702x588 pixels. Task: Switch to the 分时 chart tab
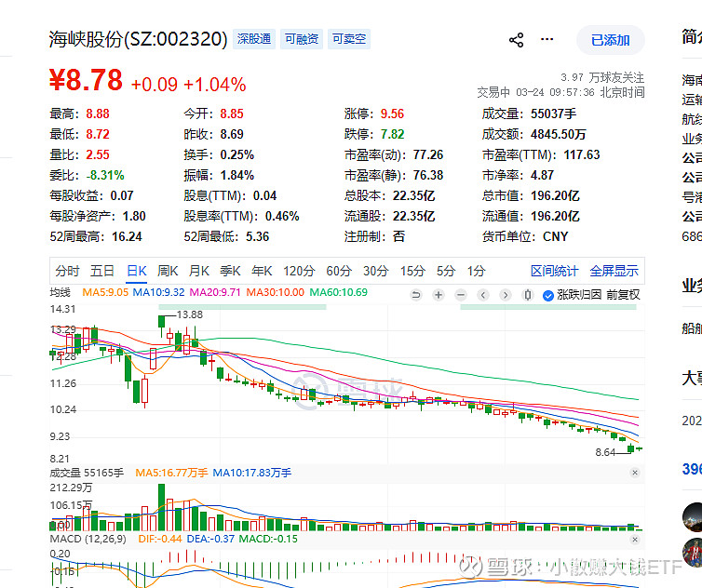coord(67,271)
